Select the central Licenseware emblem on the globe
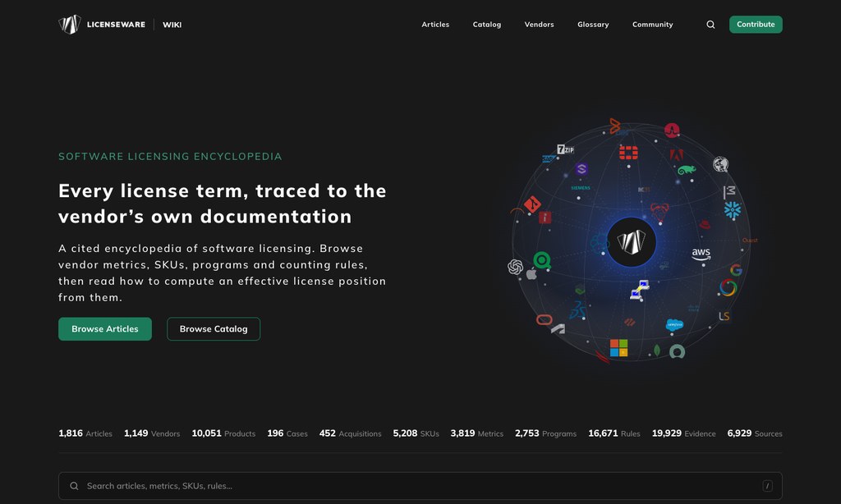 pyautogui.click(x=632, y=242)
